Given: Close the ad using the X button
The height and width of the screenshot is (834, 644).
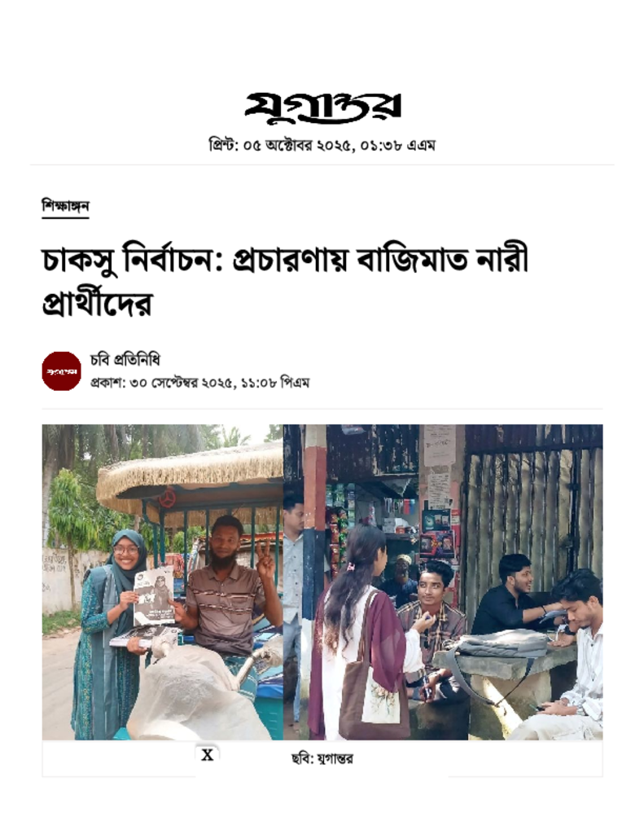Looking at the screenshot, I should click(x=208, y=755).
